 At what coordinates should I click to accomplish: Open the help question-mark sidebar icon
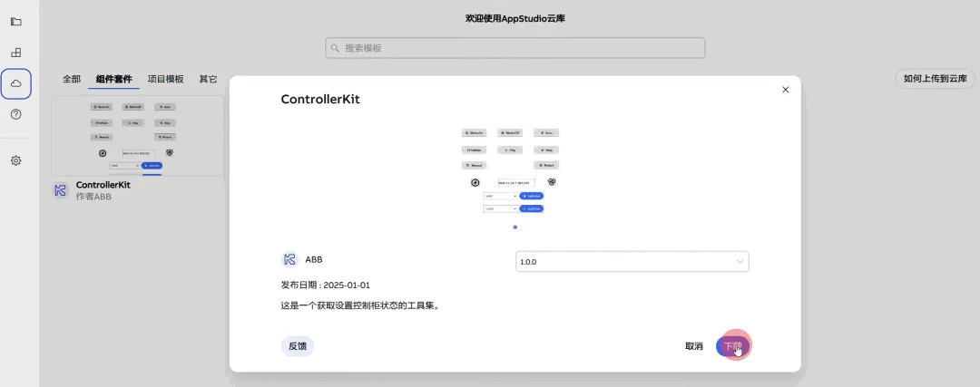[x=16, y=114]
